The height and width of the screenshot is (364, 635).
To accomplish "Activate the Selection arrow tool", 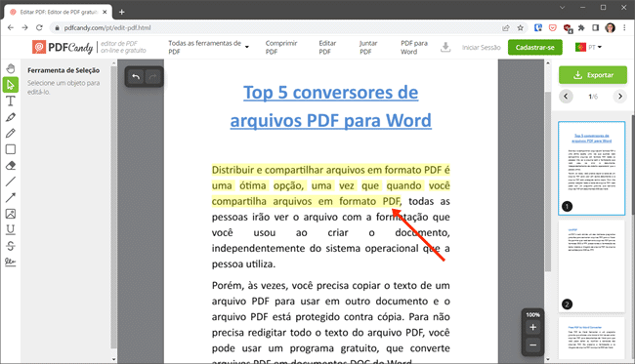I will 11,85.
